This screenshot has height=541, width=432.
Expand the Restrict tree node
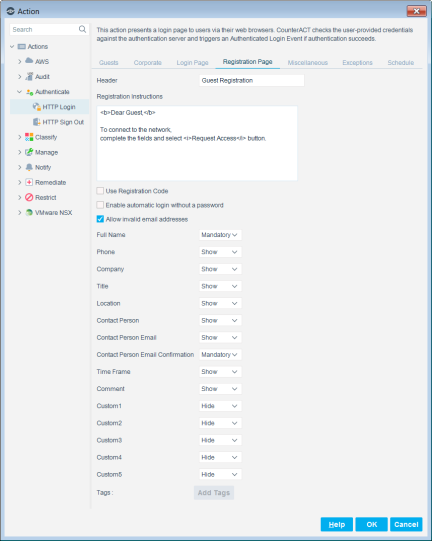tap(20, 197)
